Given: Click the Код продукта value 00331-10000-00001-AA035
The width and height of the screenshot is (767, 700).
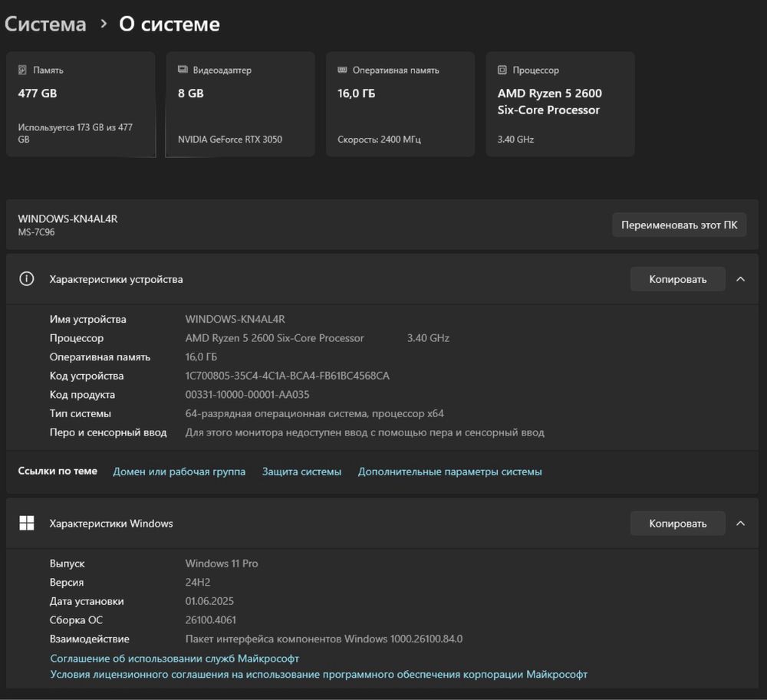Looking at the screenshot, I should (247, 395).
